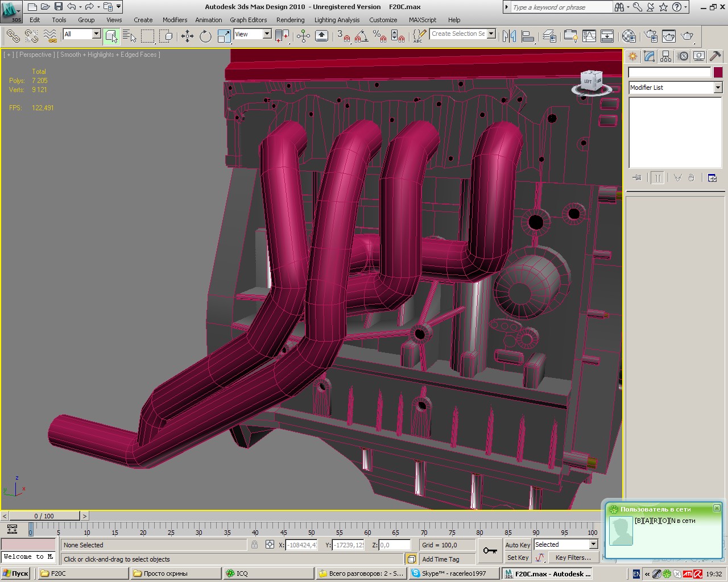Toggle Auto Key animation mode
Screen dimensions: 728x582
[518, 544]
